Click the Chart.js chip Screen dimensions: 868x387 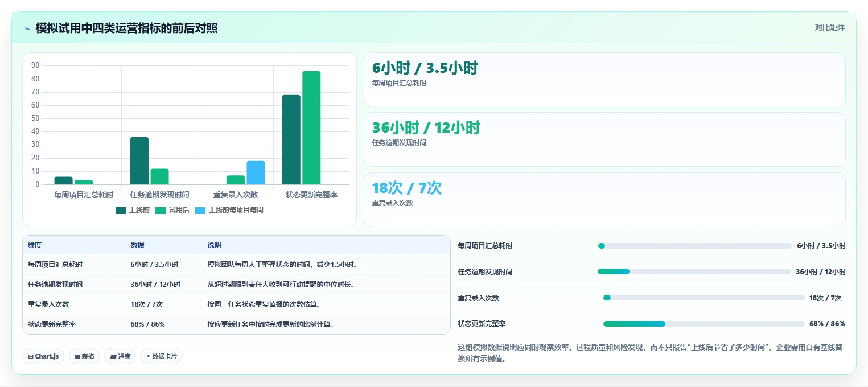tap(43, 356)
